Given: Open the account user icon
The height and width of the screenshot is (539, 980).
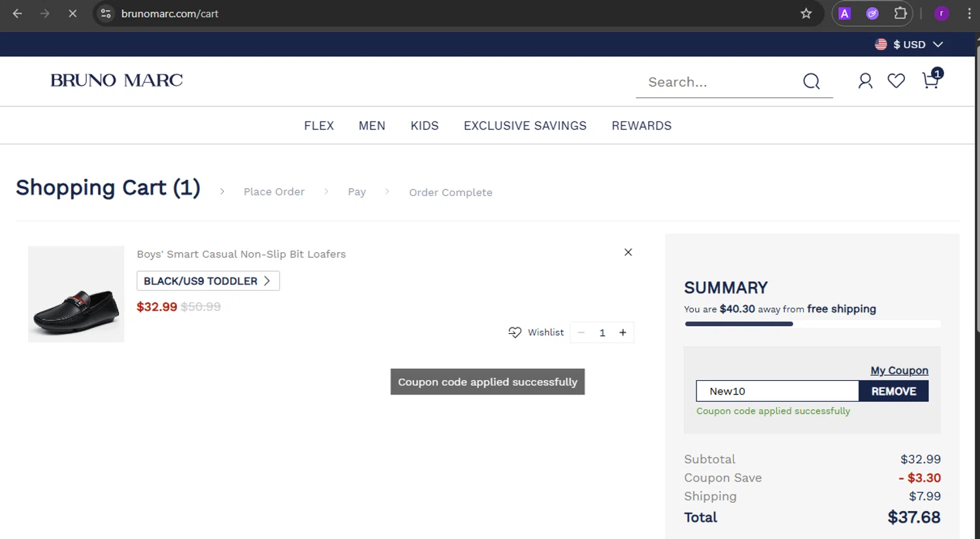Looking at the screenshot, I should (865, 81).
